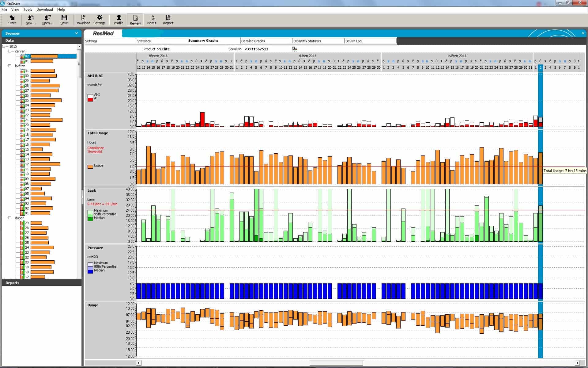Click the Start toolbar icon
The image size is (588, 368).
[x=12, y=20]
